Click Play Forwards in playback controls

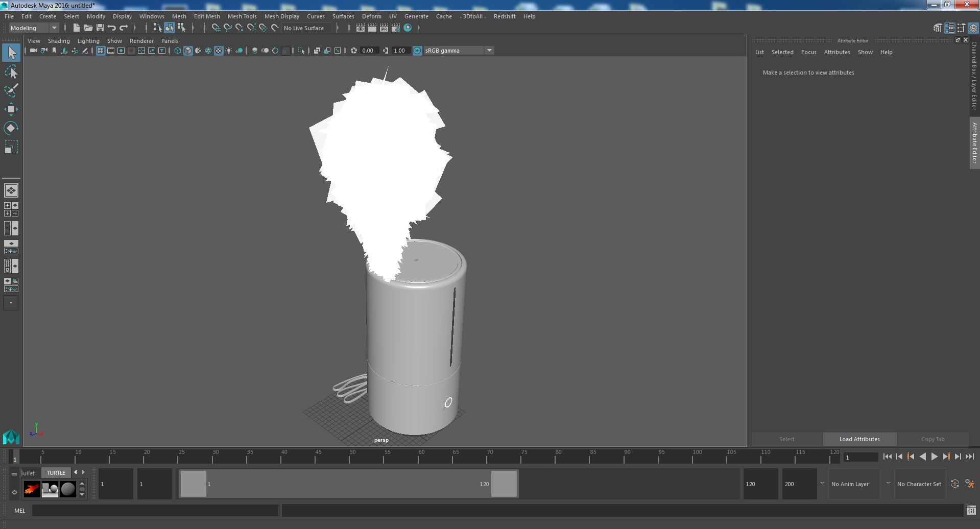(934, 457)
